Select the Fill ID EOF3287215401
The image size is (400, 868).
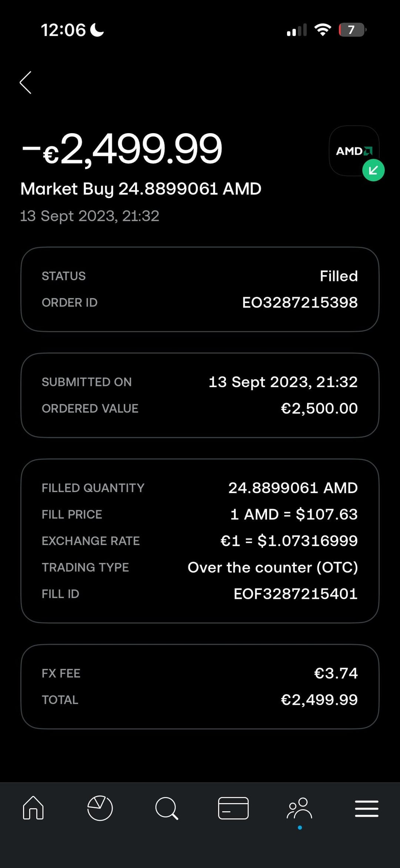[x=296, y=594]
